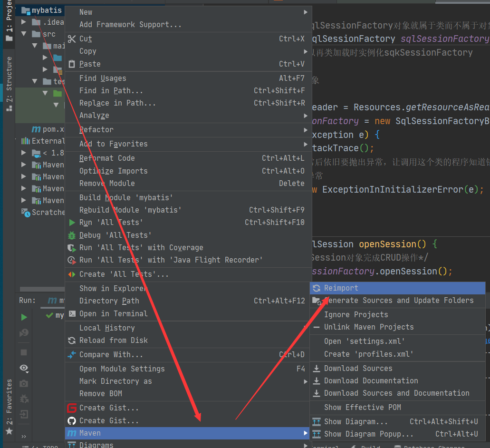Select Reimport in the Maven submenu

341,288
